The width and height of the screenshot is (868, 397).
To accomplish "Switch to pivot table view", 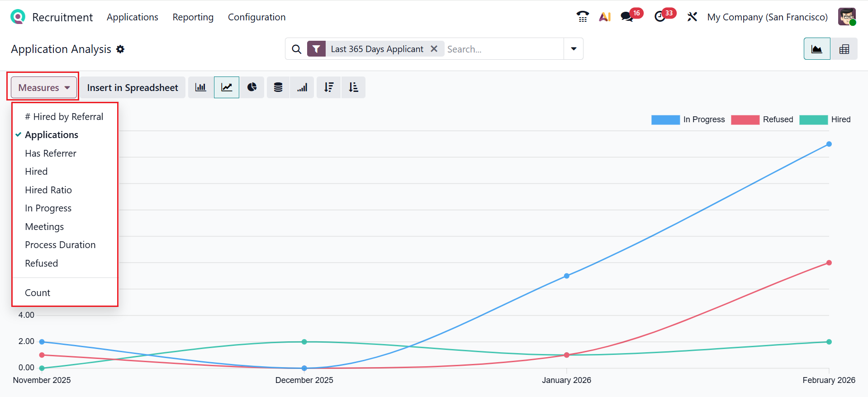I will (844, 49).
